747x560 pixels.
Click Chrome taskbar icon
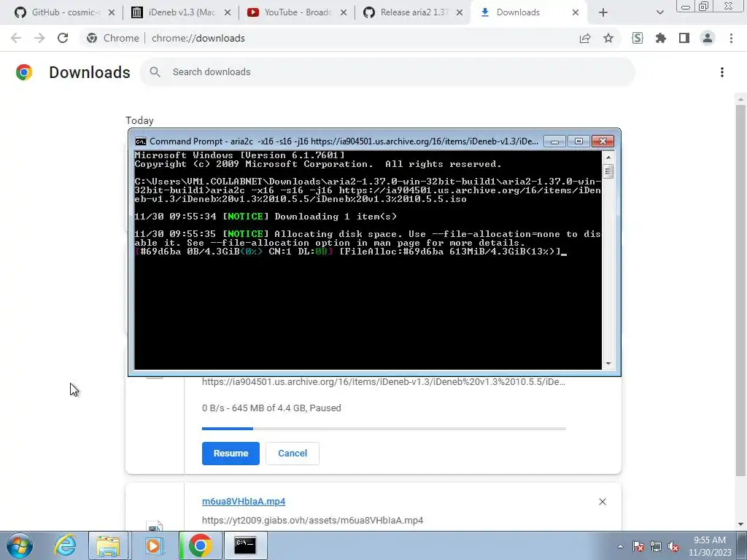click(200, 545)
